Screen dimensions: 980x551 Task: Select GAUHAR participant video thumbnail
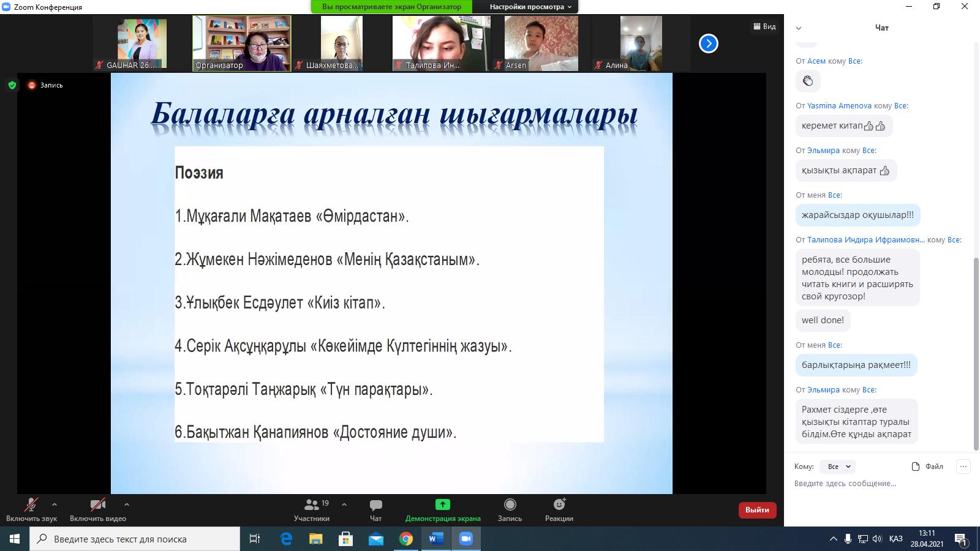coord(142,43)
